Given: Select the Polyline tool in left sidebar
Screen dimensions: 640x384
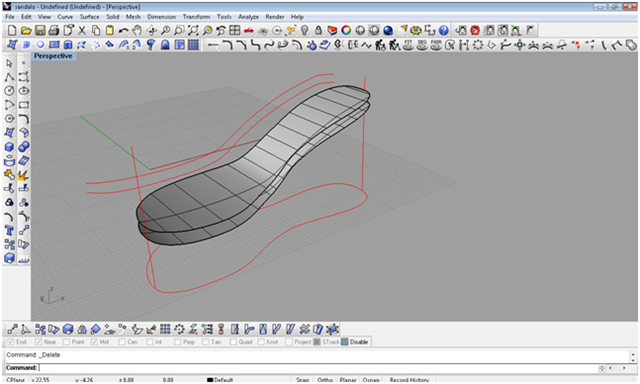Looking at the screenshot, I should point(9,77).
